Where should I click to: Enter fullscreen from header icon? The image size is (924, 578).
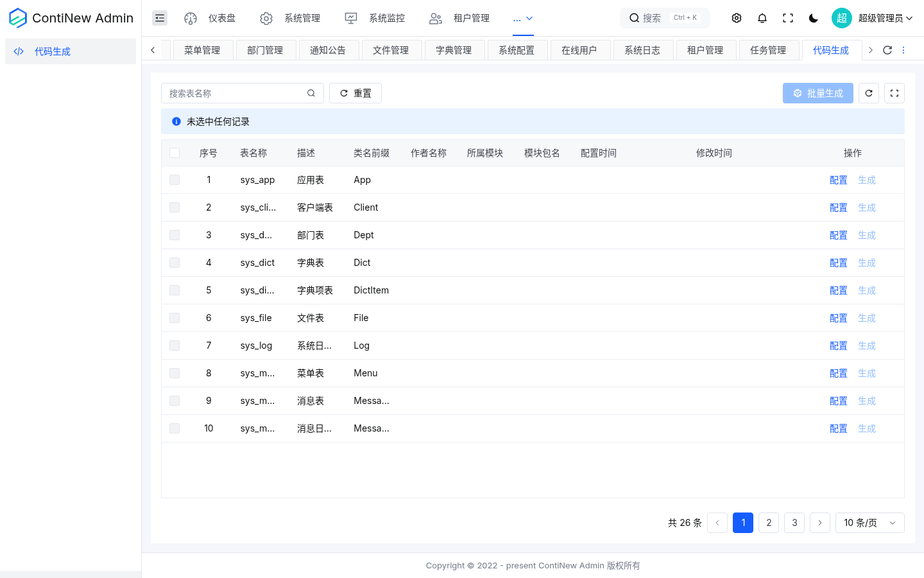tap(788, 18)
